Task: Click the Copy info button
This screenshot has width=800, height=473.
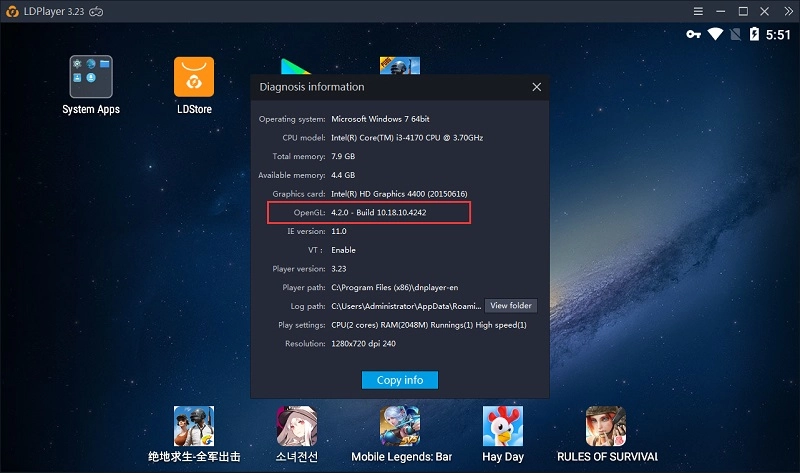Action: (x=400, y=380)
